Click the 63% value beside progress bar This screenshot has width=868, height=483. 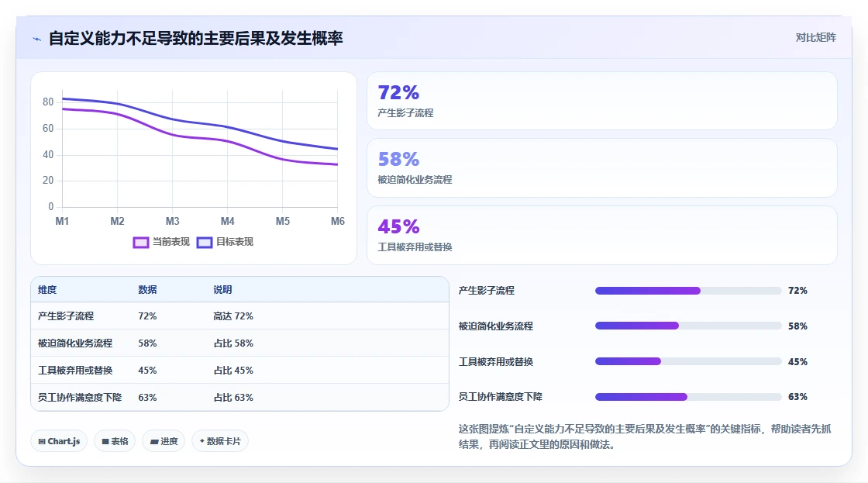tap(797, 397)
